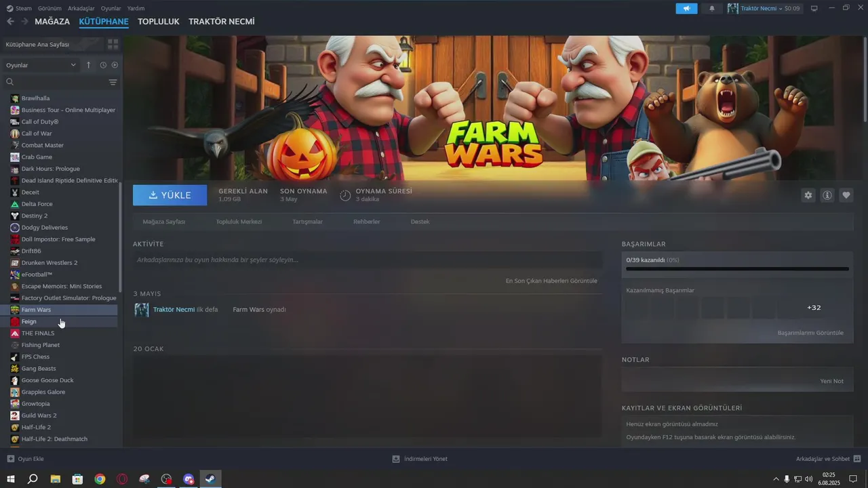Open the advanced filter icon beside search
Image resolution: width=868 pixels, height=488 pixels.
[113, 82]
